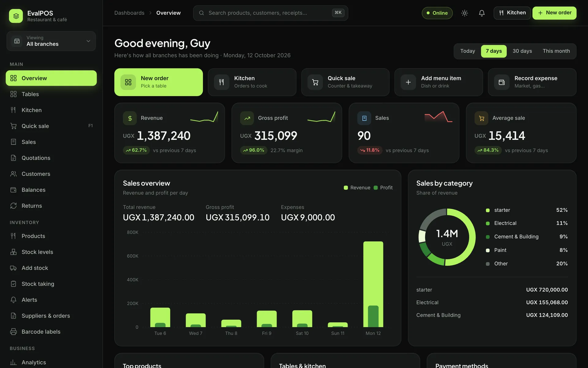Click Record expense card
Image resolution: width=588 pixels, height=368 pixels.
[532, 82]
